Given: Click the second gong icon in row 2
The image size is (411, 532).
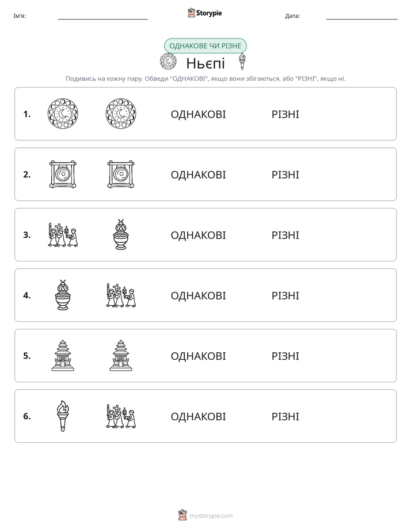Looking at the screenshot, I should point(121,174).
